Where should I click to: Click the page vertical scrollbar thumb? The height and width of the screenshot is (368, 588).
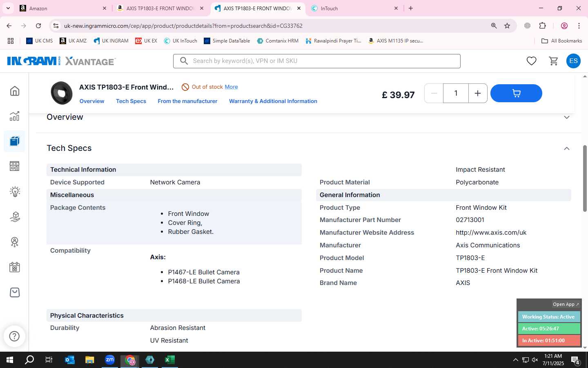[x=585, y=178]
